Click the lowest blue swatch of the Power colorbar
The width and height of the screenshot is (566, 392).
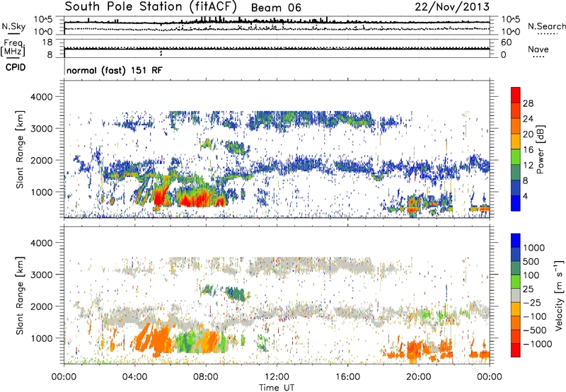pyautogui.click(x=516, y=203)
